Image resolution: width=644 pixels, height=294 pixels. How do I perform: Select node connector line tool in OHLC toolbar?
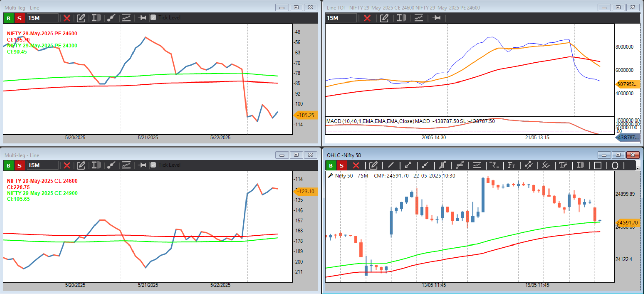529,165
